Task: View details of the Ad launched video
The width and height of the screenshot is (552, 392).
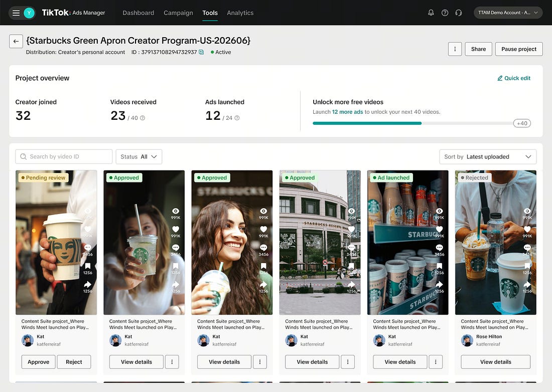Action: click(x=400, y=362)
